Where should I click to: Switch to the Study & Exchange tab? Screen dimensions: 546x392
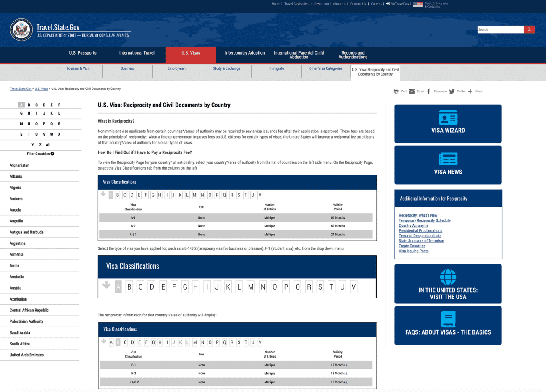click(226, 68)
